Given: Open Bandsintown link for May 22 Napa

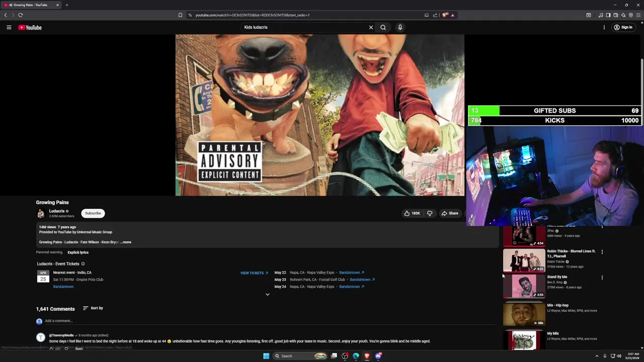Looking at the screenshot, I should coord(352,273).
